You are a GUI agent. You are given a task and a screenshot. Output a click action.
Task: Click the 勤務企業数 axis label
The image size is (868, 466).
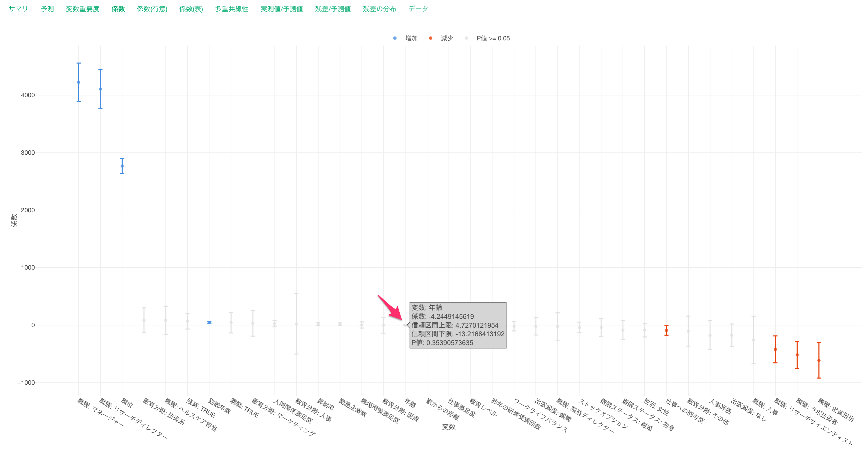click(352, 408)
